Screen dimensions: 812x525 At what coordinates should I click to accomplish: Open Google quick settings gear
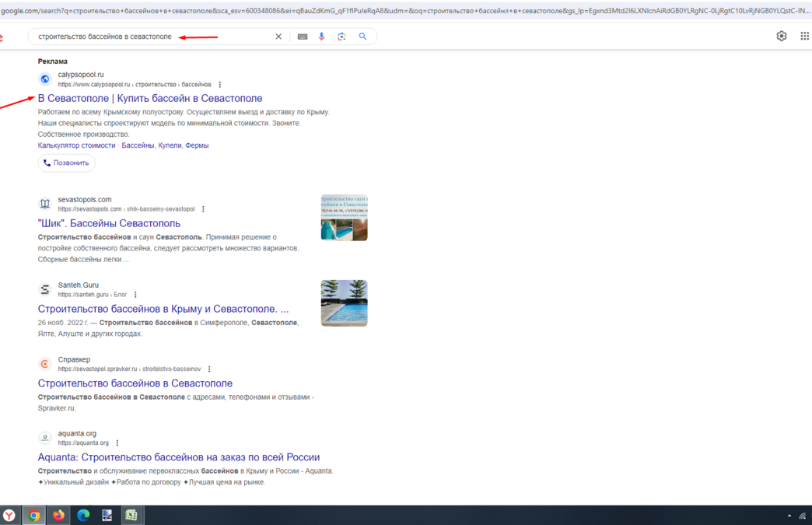click(x=782, y=36)
